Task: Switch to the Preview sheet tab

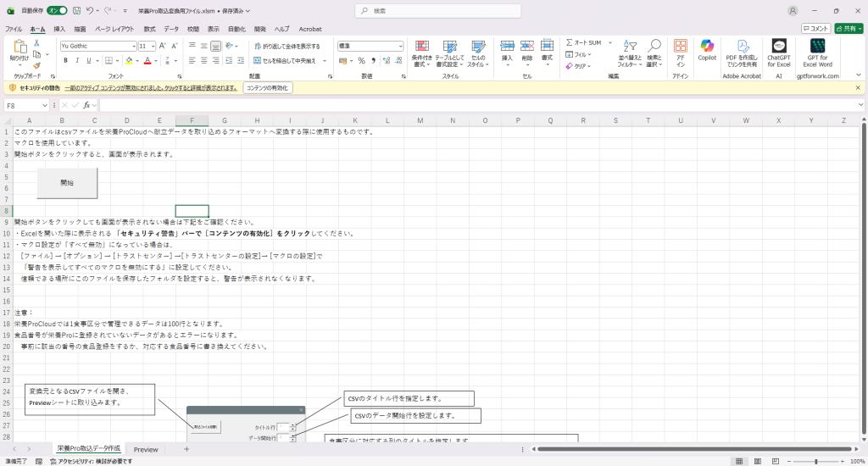Action: tap(145, 449)
